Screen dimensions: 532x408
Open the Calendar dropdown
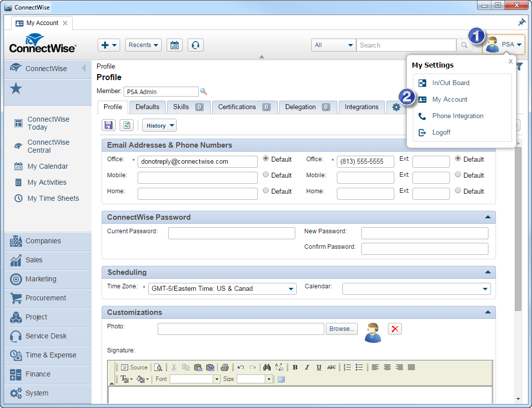[x=416, y=289]
